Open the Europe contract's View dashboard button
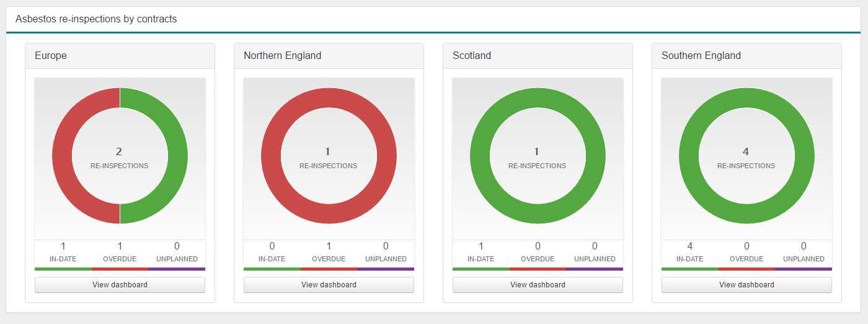This screenshot has height=324, width=868. 120,285
